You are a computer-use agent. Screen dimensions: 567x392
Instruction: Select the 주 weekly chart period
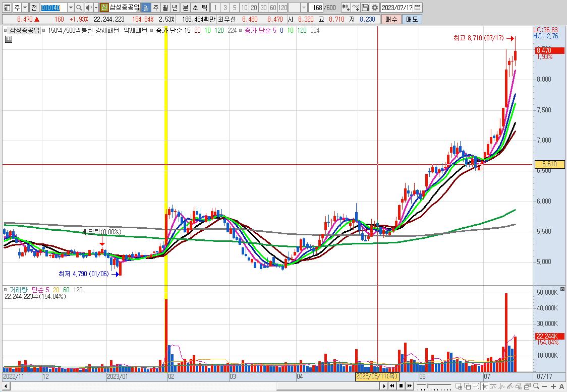point(156,7)
